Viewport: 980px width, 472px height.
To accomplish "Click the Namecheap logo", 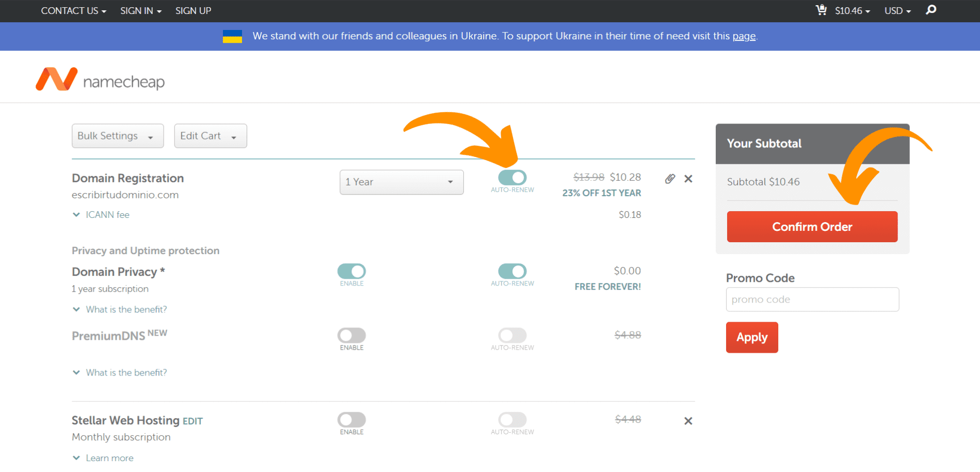I will tap(100, 80).
